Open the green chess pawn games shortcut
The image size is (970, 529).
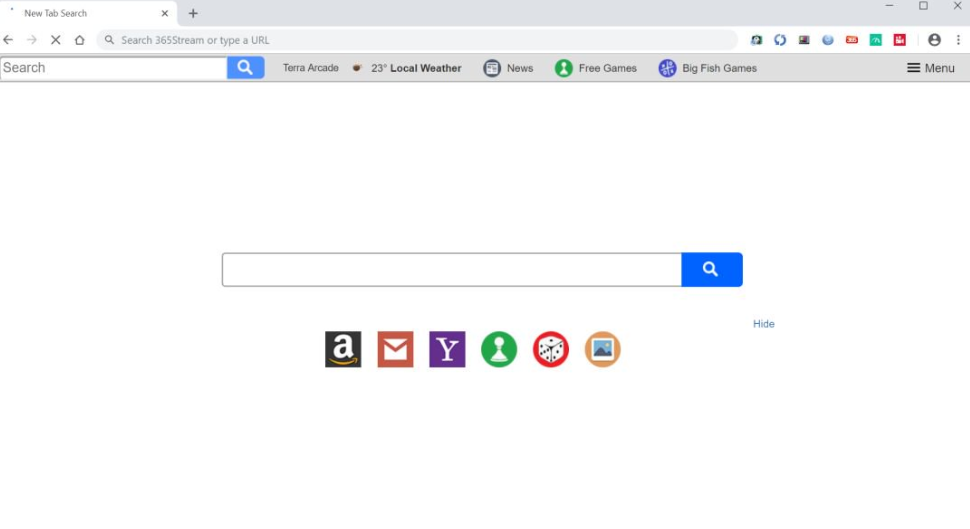[x=499, y=349]
